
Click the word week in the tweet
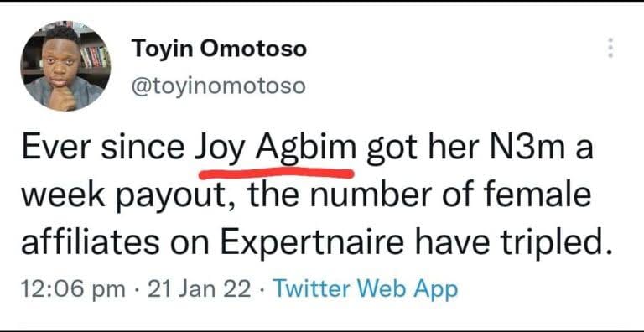(67, 195)
